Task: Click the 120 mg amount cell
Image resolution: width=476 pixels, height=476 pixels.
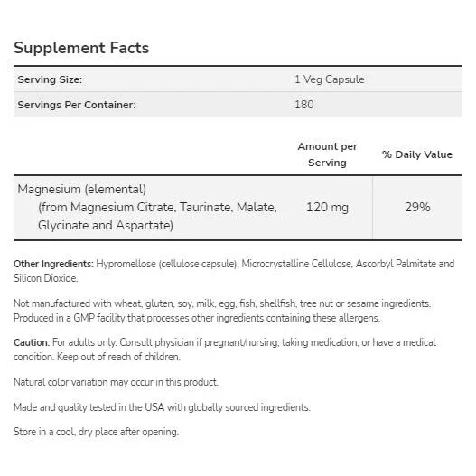Action: 327,208
